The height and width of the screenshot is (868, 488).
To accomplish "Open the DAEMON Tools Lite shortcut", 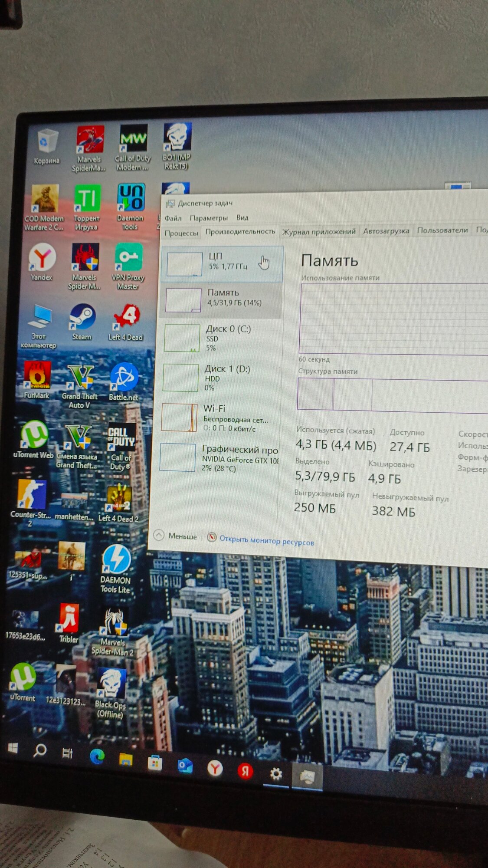I will click(116, 569).
